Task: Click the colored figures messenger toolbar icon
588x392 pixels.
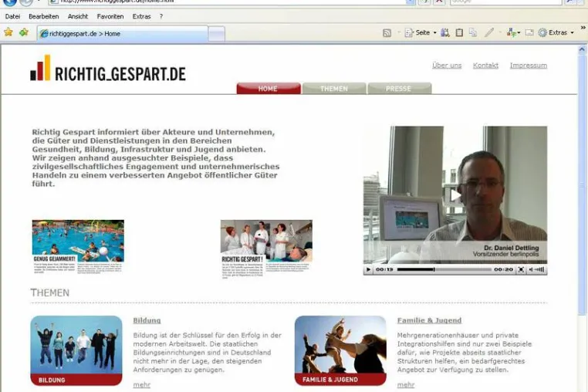Action: [511, 32]
